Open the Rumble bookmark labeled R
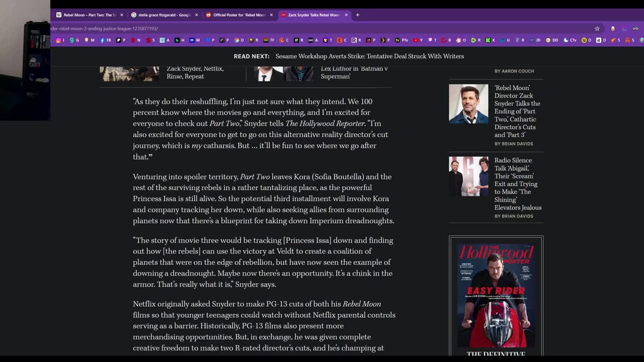The height and width of the screenshot is (362, 644). (475, 40)
